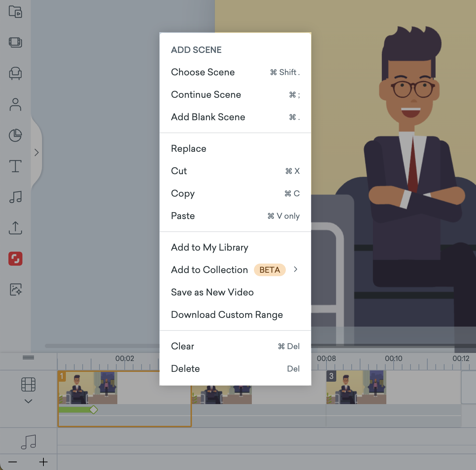Select the keyframe diamond on scene 1
Screen dimensions: 476x470
tap(94, 409)
